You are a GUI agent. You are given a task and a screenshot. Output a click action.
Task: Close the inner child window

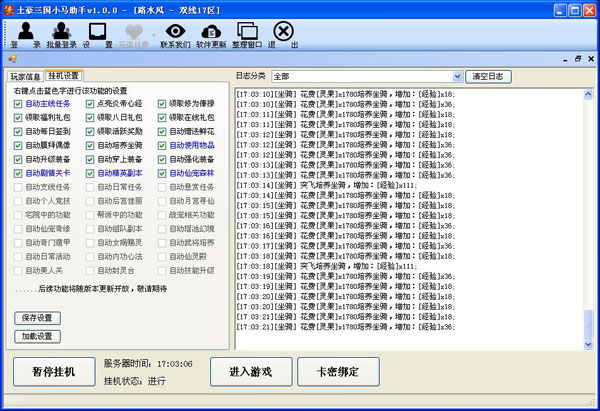pyautogui.click(x=591, y=59)
